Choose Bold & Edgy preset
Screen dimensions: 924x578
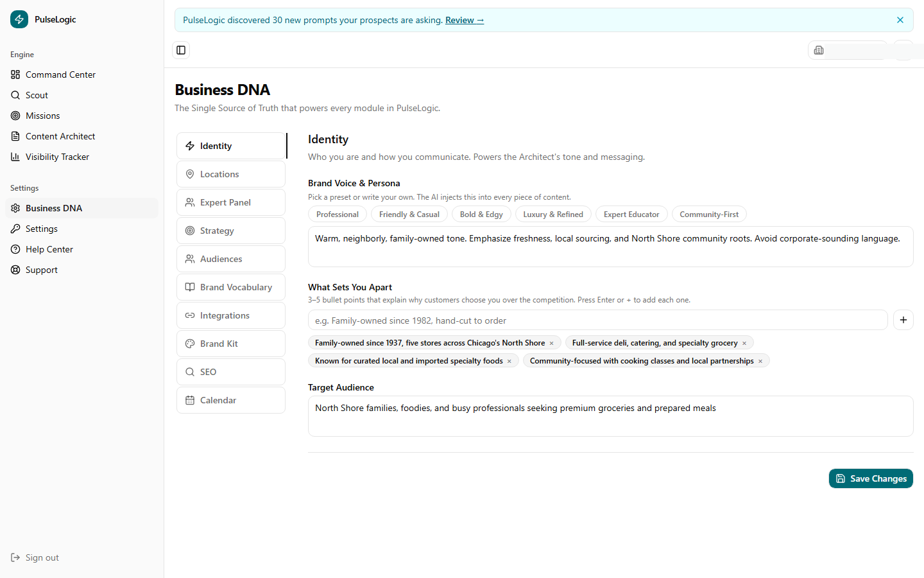[x=481, y=215]
